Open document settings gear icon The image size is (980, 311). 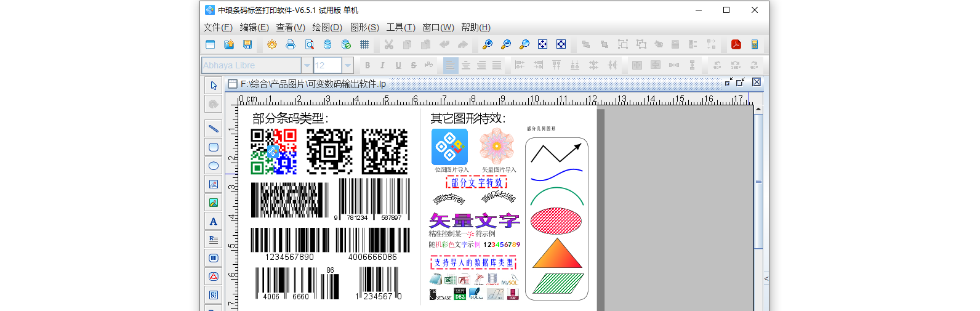coord(272,44)
